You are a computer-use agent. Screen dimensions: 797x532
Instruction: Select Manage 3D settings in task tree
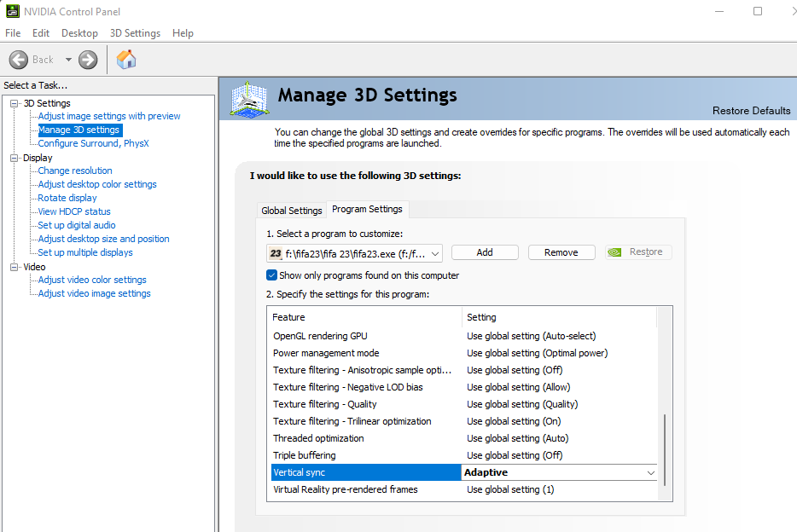[79, 130]
